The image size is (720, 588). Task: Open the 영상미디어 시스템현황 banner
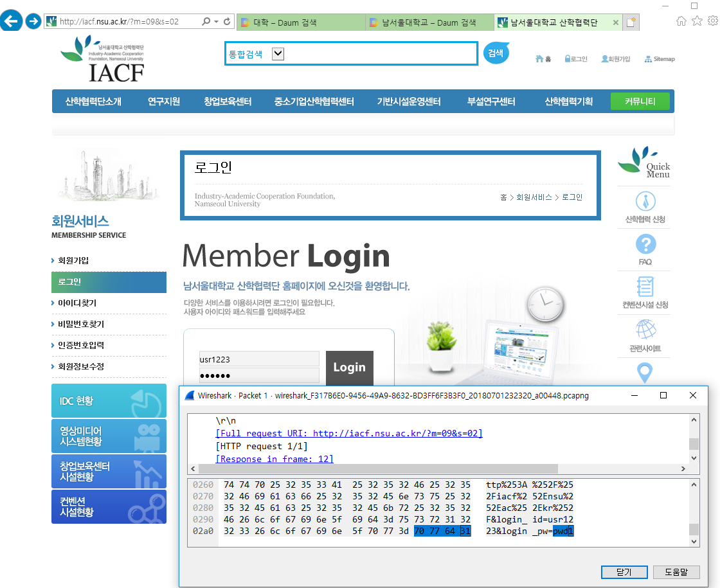(109, 436)
